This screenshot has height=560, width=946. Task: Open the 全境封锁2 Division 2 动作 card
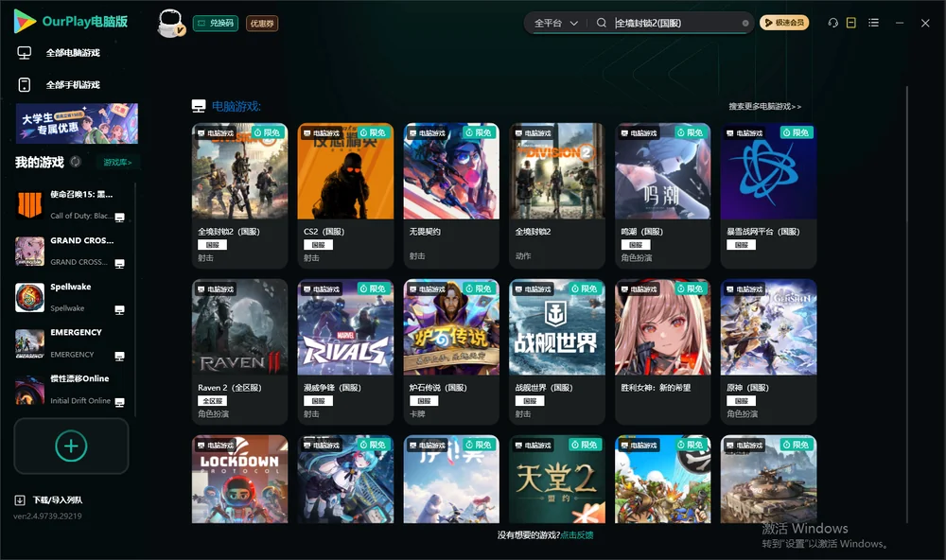click(x=557, y=196)
